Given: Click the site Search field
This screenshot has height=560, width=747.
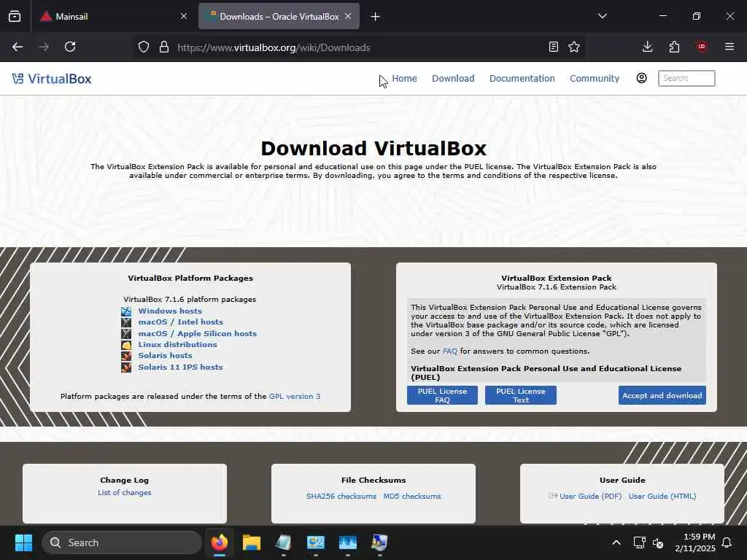Looking at the screenshot, I should click(x=686, y=78).
